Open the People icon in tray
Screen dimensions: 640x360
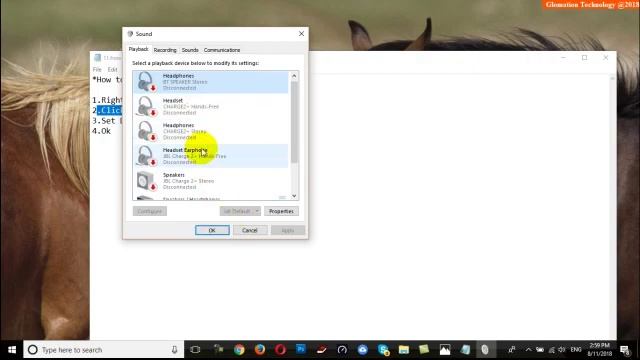512,350
